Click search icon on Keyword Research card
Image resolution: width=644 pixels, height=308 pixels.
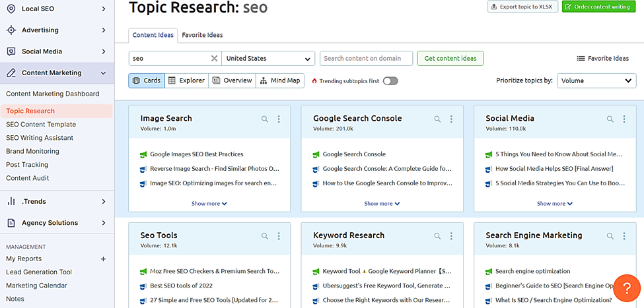tap(437, 236)
